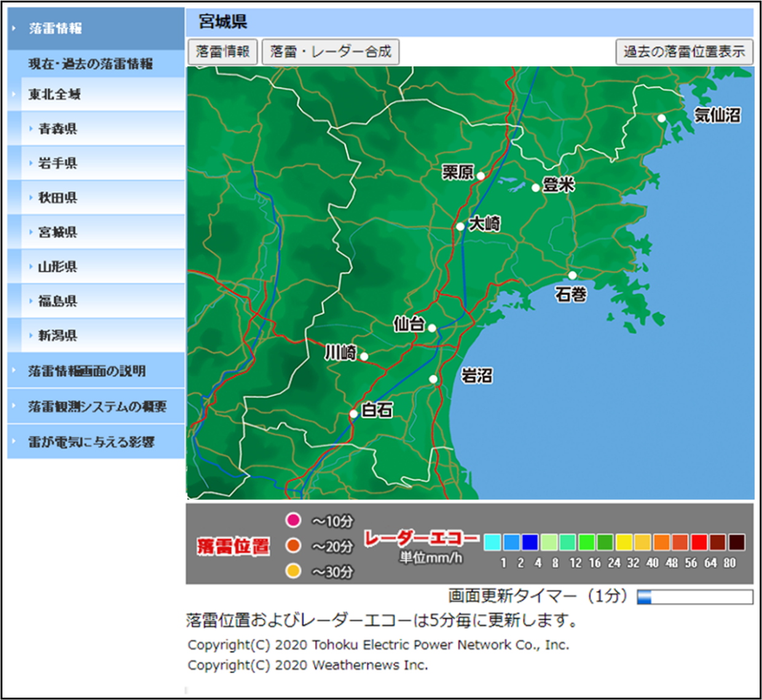The image size is (762, 700).
Task: Click the Kurihara (栗原) city dot
Action: (481, 176)
